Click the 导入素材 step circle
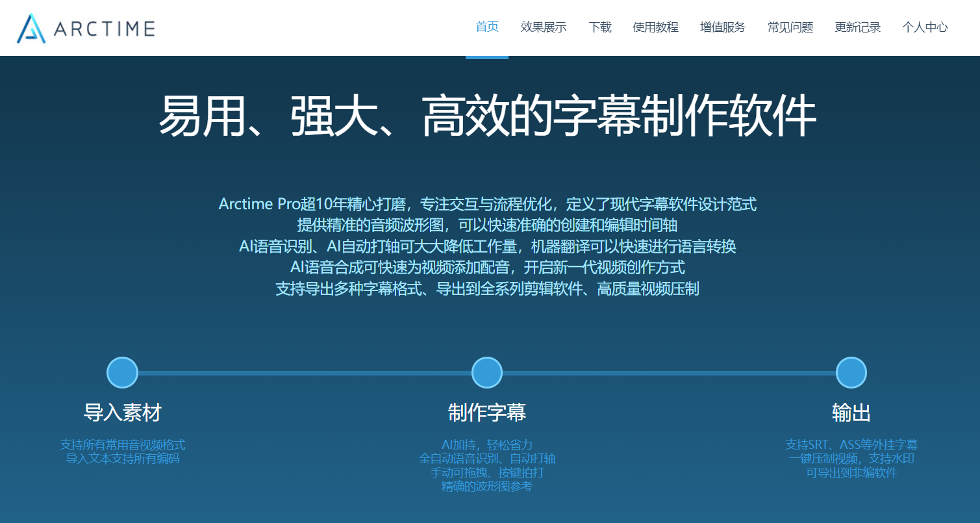 pos(122,373)
